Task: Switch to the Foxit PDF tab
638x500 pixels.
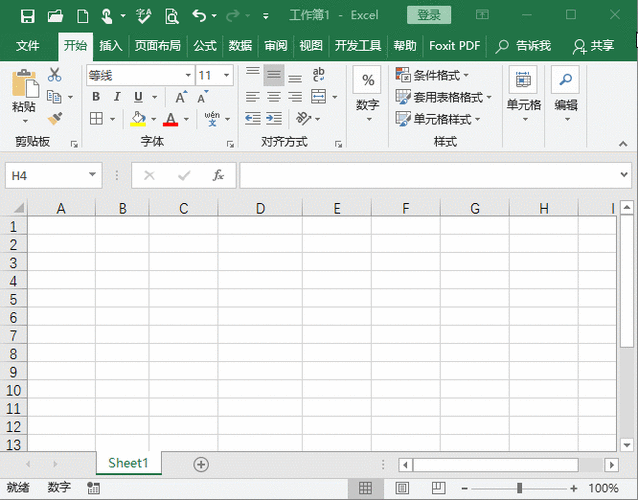Action: click(454, 46)
